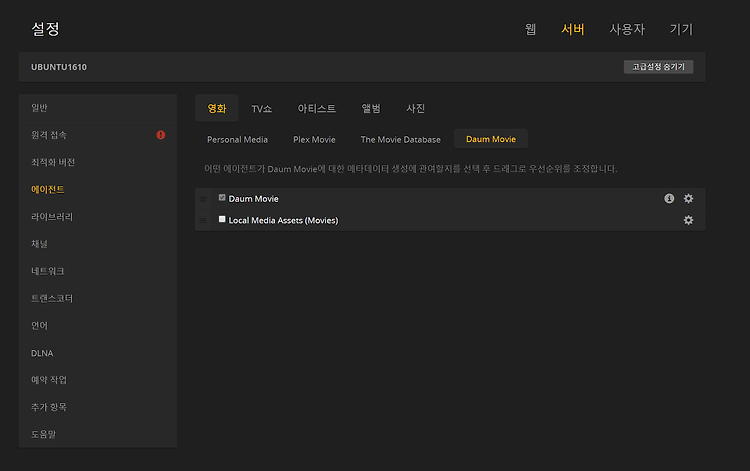The width and height of the screenshot is (750, 471).
Task: Show info icon for Daum Movie agent
Action: pos(669,198)
